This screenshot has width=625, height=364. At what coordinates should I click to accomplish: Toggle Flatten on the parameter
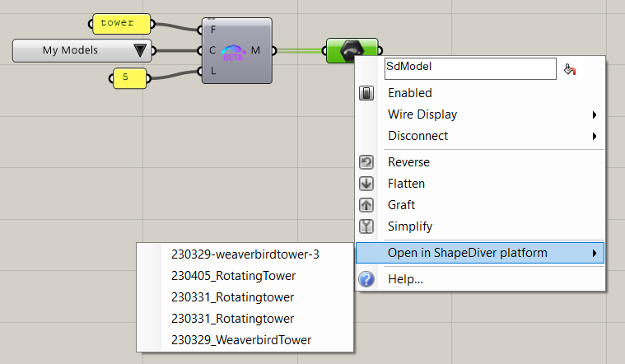[x=406, y=184]
